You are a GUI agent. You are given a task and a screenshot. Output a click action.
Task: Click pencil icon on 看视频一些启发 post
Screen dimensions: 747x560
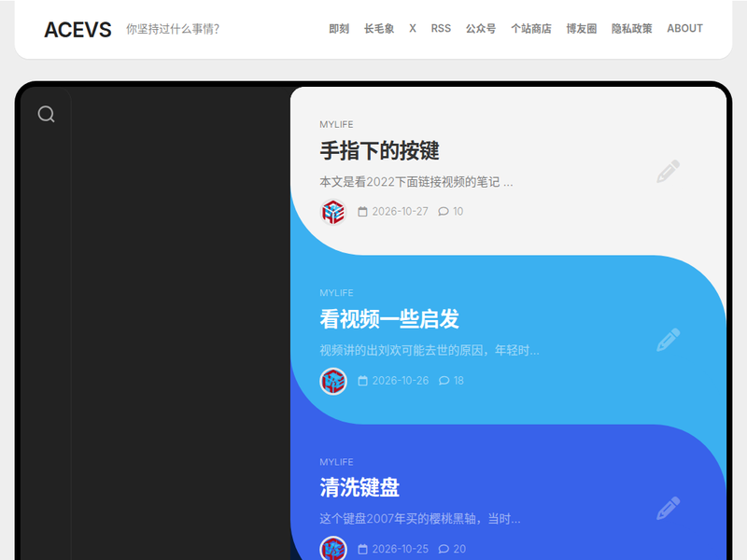point(668,340)
